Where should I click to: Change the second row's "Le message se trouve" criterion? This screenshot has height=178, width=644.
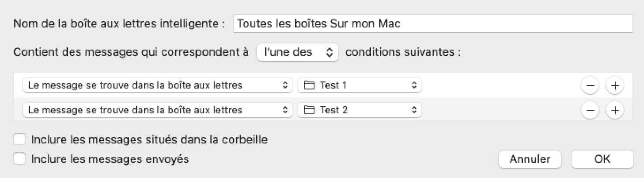coord(157,110)
